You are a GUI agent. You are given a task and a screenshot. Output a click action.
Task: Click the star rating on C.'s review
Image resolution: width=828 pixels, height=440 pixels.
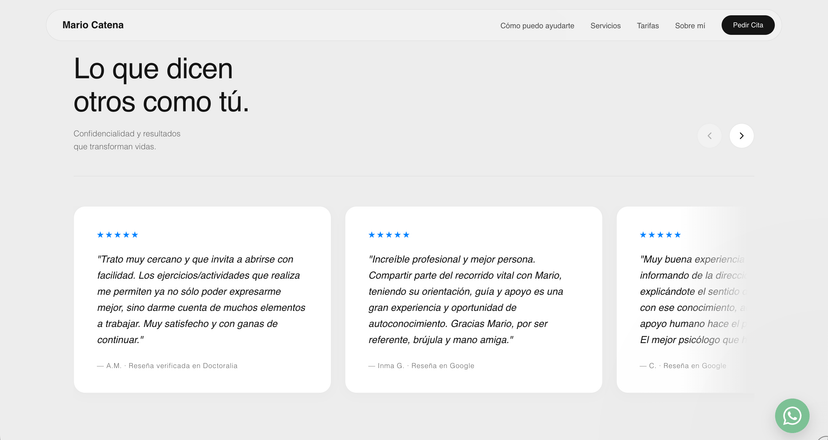pyautogui.click(x=661, y=235)
